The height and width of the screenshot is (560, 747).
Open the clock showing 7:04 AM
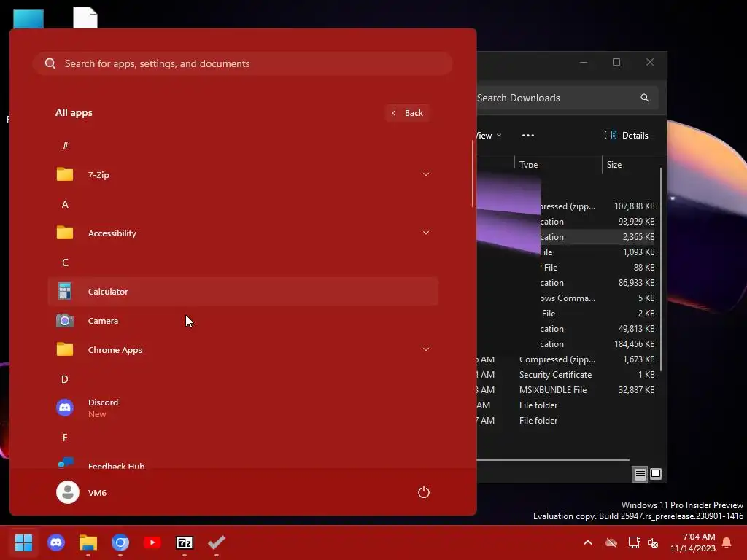693,542
